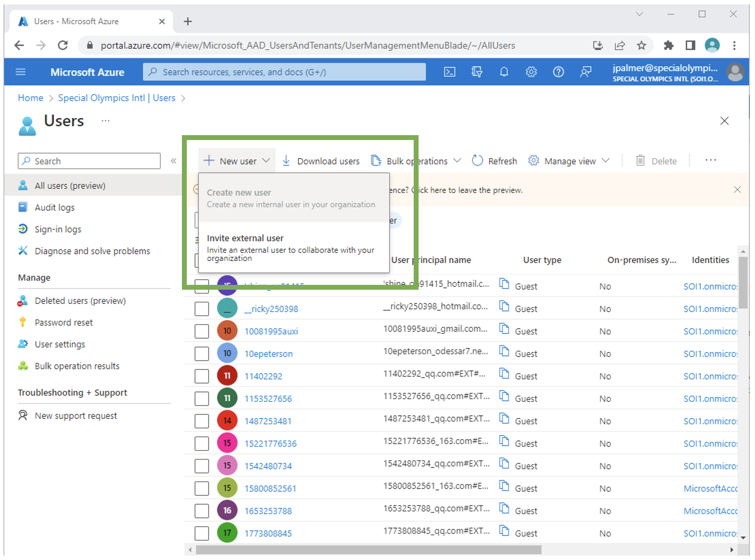Image resolution: width=755 pixels, height=560 pixels.
Task: Open more options ellipsis beside Users title
Action: click(105, 121)
